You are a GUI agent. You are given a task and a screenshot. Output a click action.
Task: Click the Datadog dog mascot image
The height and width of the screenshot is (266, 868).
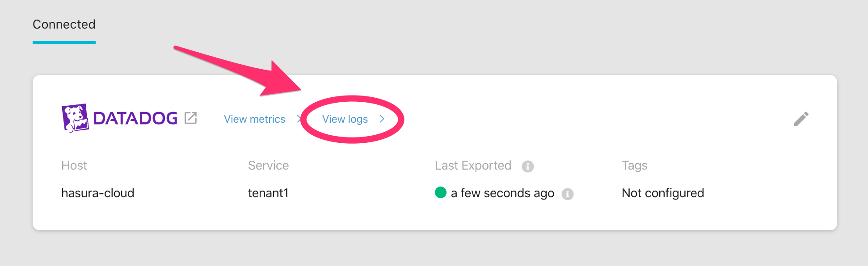coord(75,119)
